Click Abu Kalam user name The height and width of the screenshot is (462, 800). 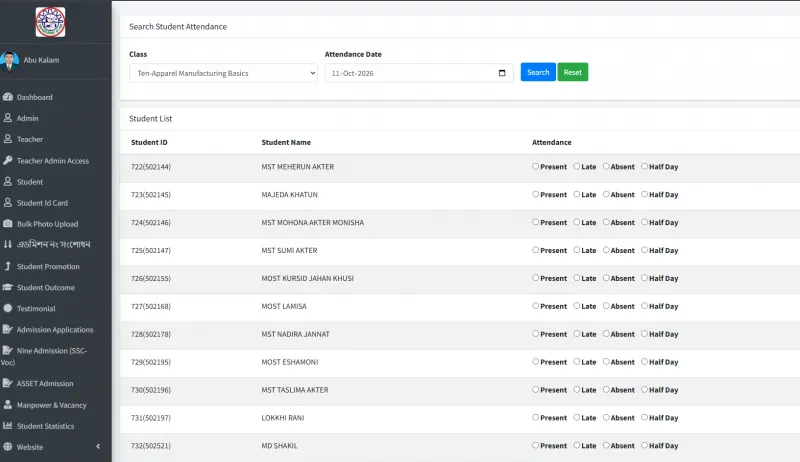(41, 60)
